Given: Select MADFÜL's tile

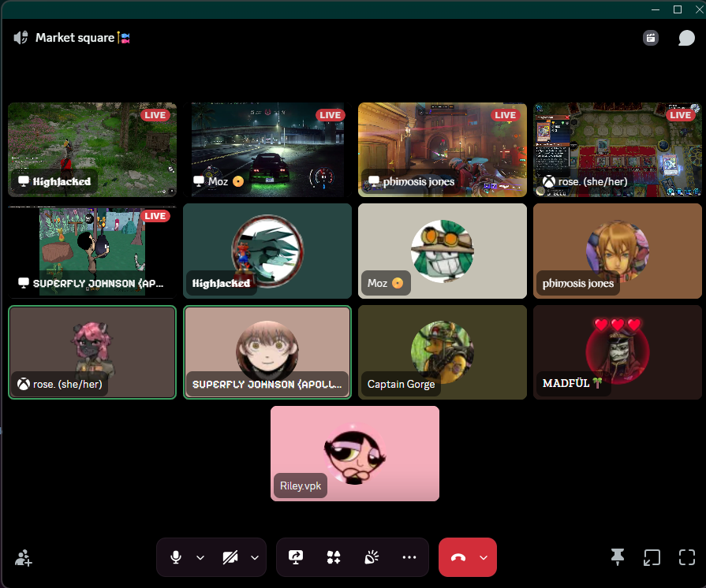Looking at the screenshot, I should click(x=618, y=352).
